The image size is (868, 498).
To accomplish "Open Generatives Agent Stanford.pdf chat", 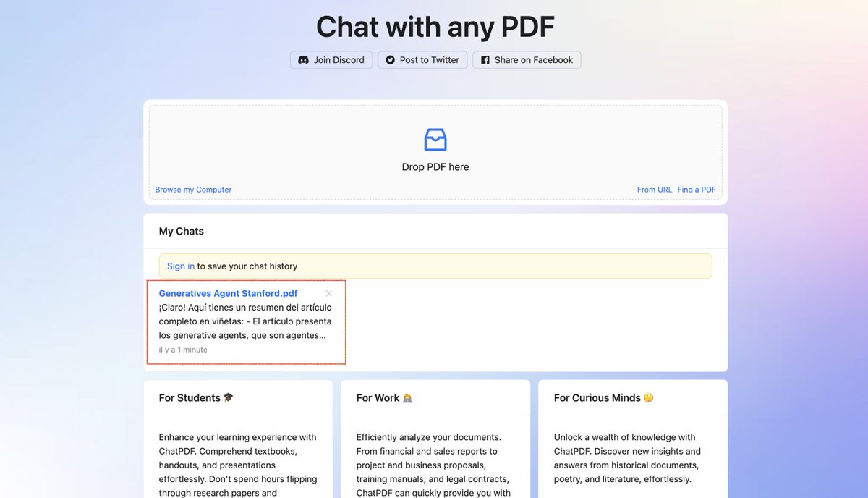I will [x=228, y=293].
